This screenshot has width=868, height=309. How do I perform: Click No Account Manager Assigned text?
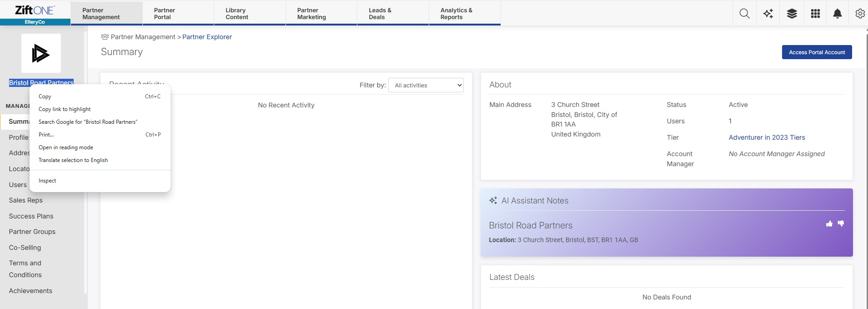pyautogui.click(x=777, y=154)
